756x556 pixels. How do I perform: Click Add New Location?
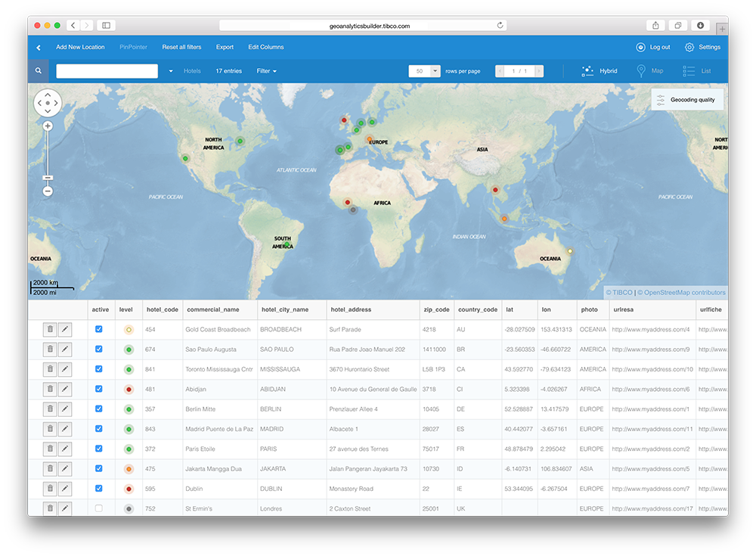click(80, 47)
